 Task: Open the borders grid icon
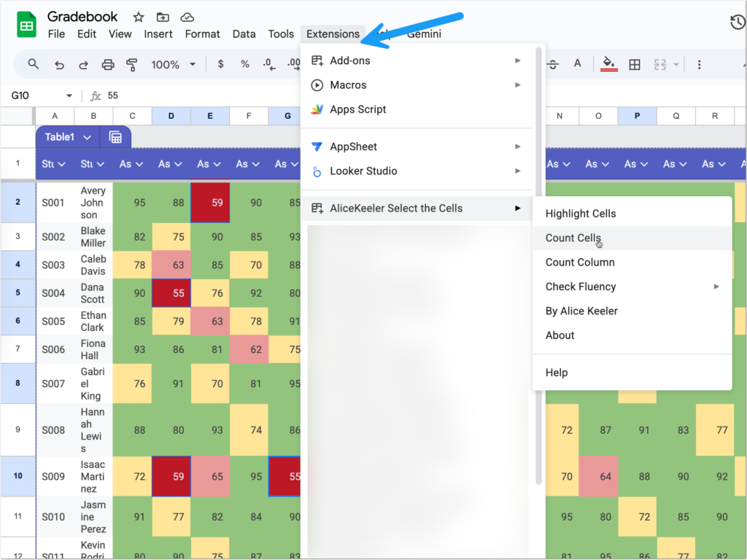tap(635, 65)
